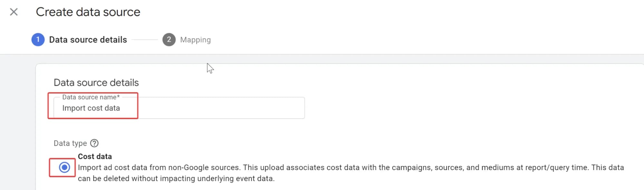Select the Data source details step label
The image size is (644, 190).
tap(88, 40)
